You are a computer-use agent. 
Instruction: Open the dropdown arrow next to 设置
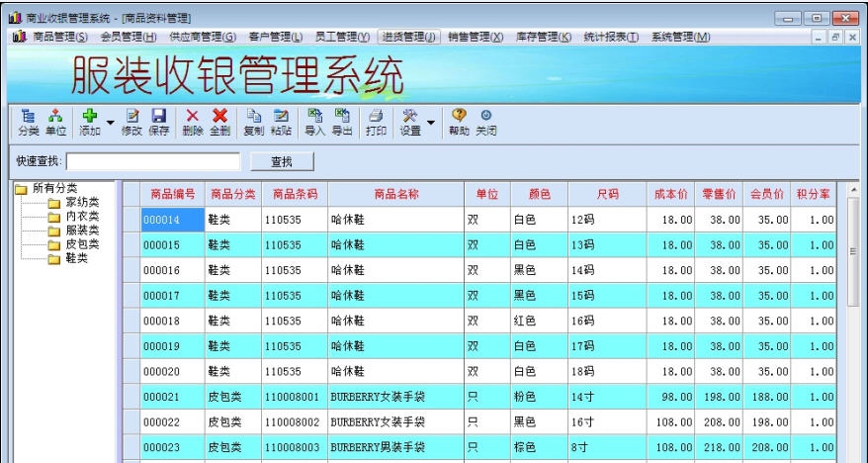click(431, 124)
